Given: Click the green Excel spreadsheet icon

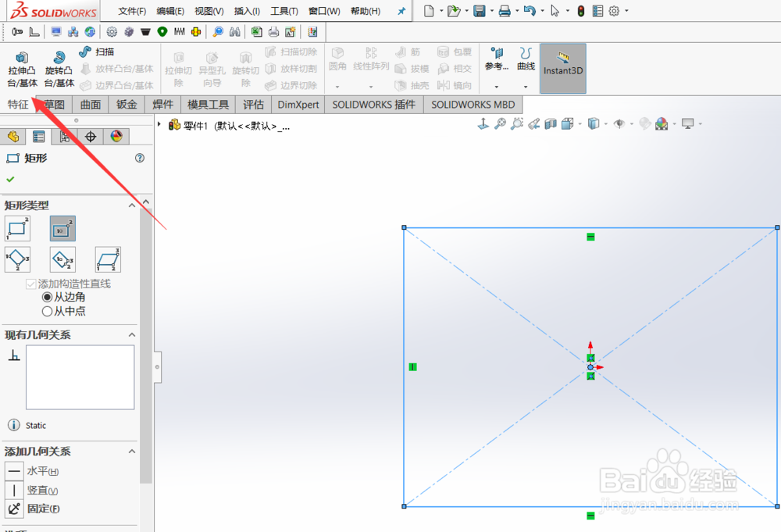Looking at the screenshot, I should 256,32.
